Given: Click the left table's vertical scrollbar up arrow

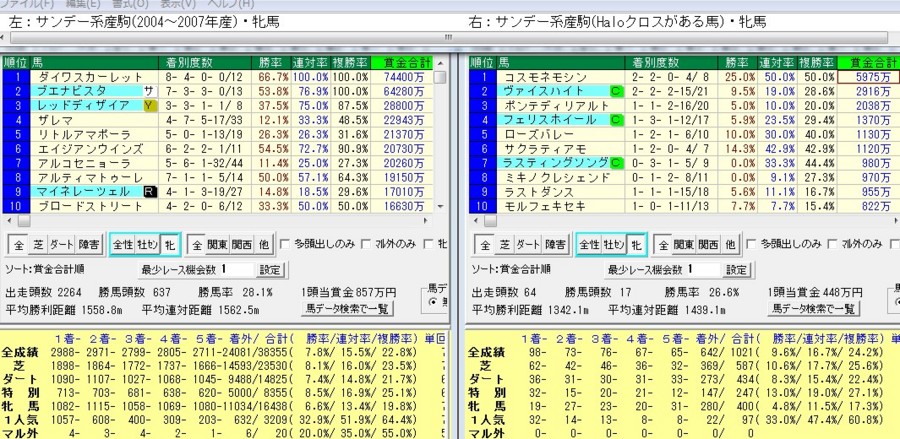Looking at the screenshot, I should point(440,63).
